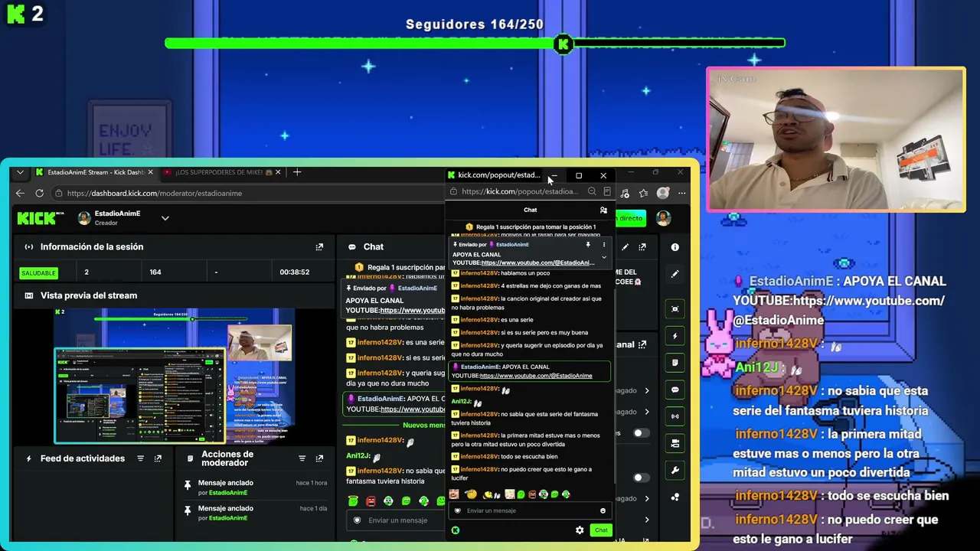980x551 pixels.
Task: Pop out the Acciones de moderador panel
Action: (319, 458)
